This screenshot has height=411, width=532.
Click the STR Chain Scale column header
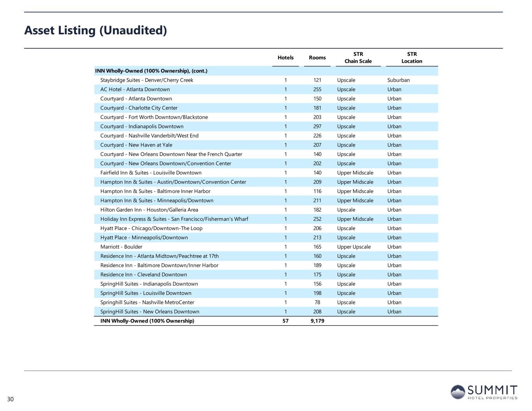coord(358,58)
